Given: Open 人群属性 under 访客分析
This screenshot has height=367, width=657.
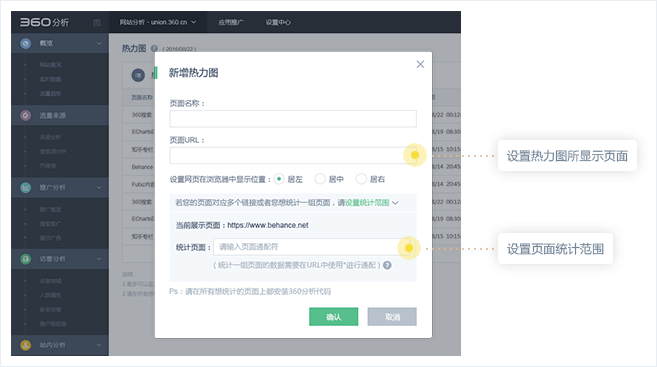Looking at the screenshot, I should pos(50,295).
